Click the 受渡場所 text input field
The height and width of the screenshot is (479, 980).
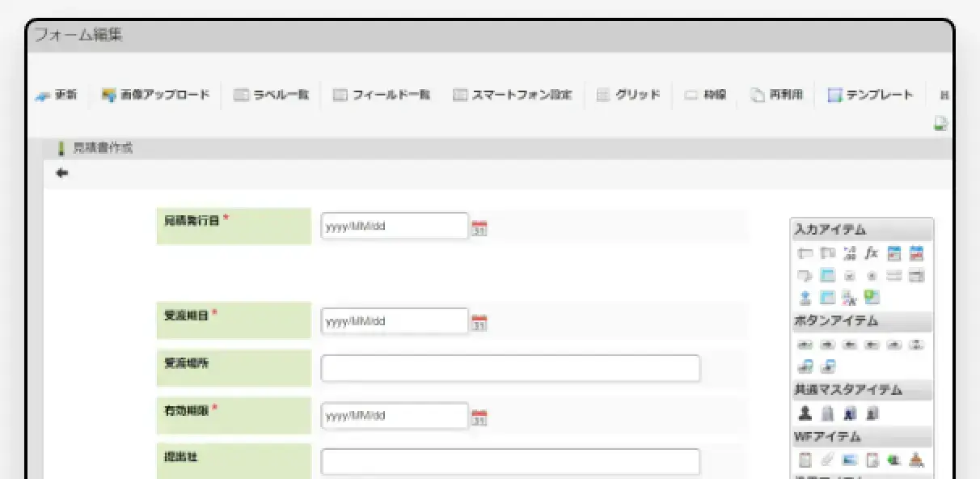pyautogui.click(x=510, y=368)
